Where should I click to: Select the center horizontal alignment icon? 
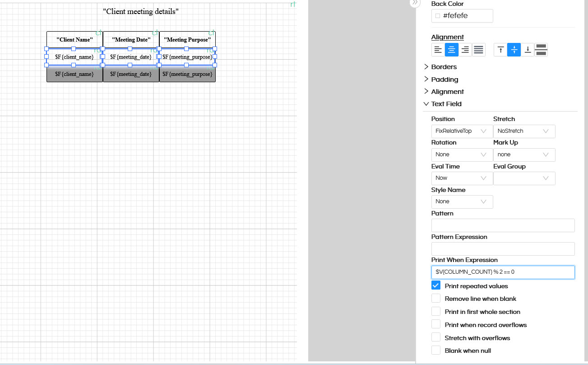(451, 50)
